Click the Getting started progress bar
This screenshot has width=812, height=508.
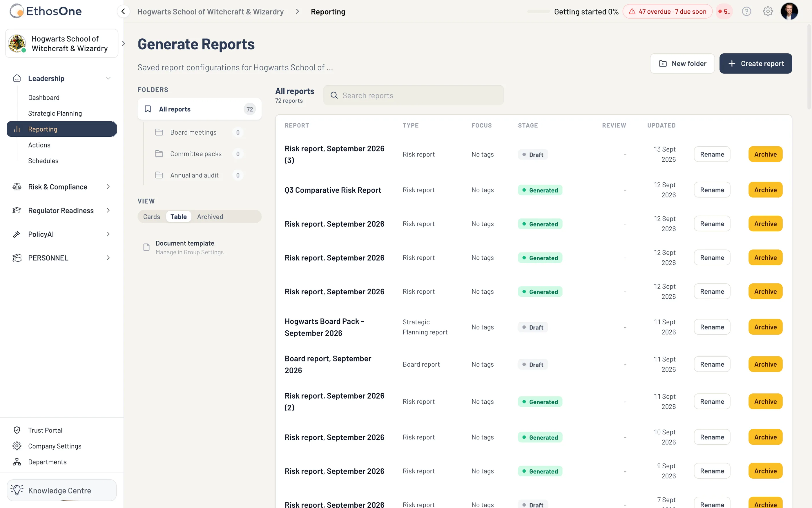[x=538, y=11]
